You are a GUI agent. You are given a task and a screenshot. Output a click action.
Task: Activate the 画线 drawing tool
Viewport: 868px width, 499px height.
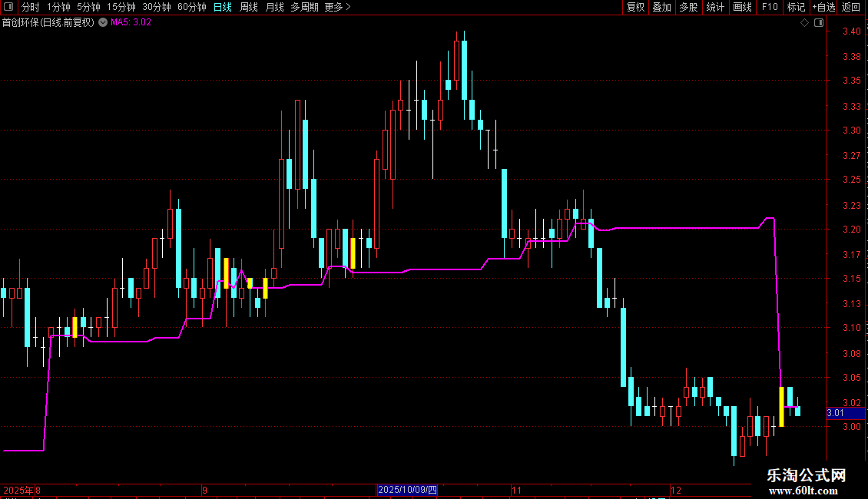point(742,7)
